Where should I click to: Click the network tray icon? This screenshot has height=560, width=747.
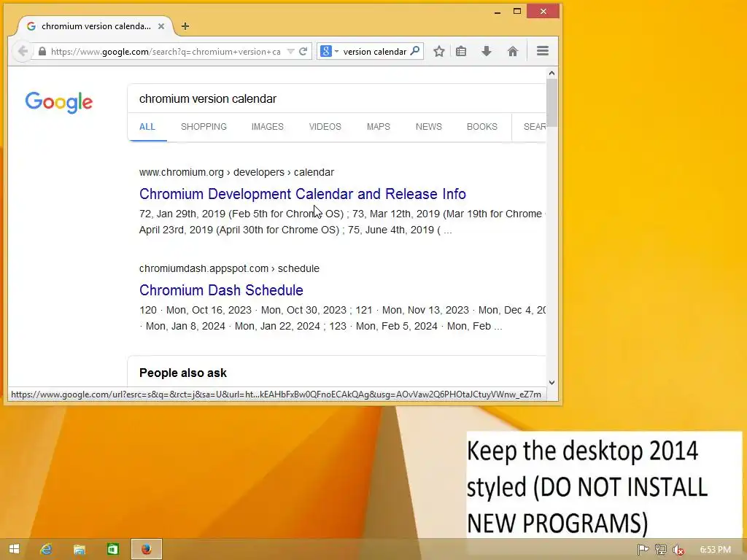(x=660, y=550)
